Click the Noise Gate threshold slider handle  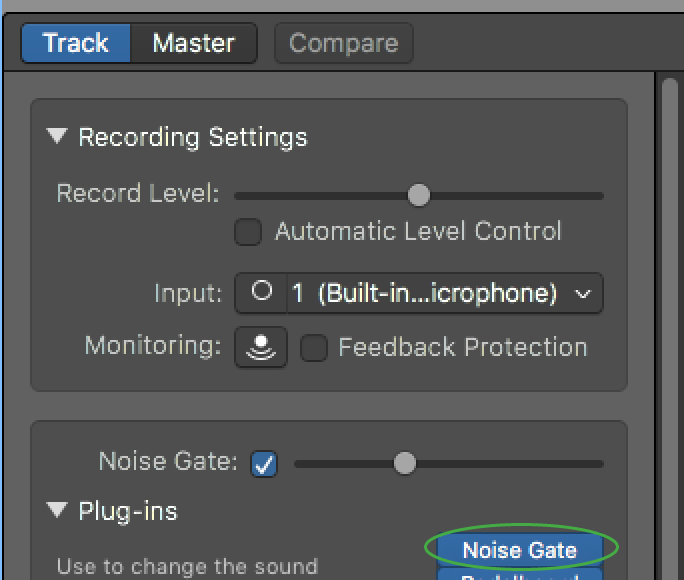click(x=404, y=463)
